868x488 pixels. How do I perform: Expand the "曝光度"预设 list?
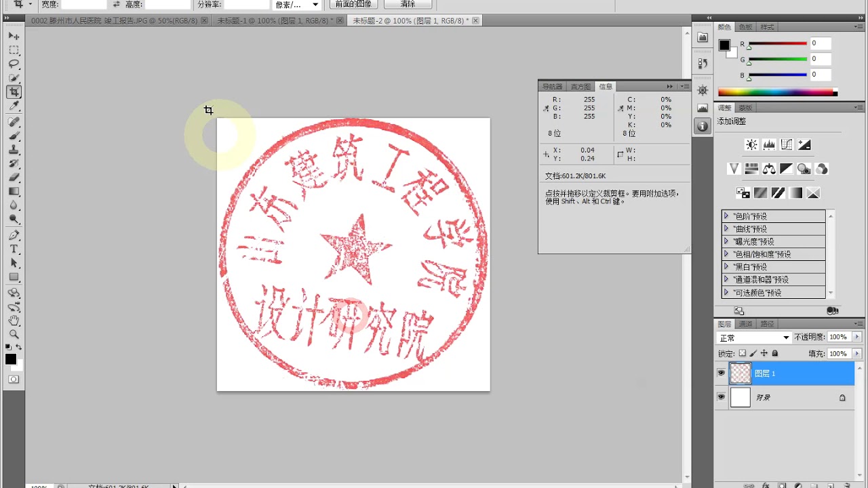coord(726,241)
